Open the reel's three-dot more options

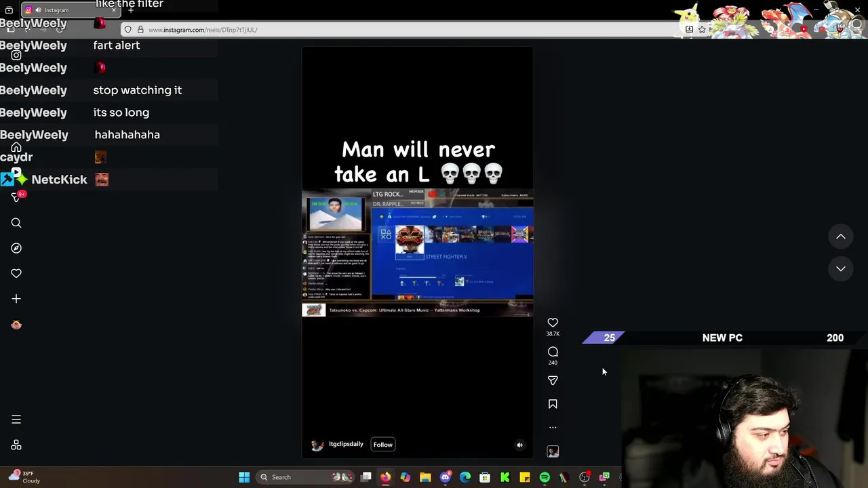pos(553,428)
